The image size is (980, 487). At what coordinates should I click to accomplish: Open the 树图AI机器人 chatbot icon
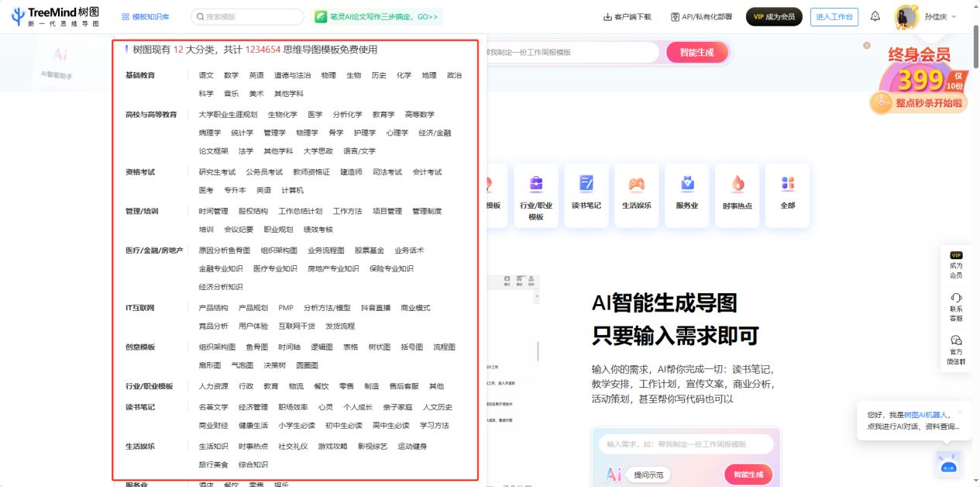click(948, 463)
